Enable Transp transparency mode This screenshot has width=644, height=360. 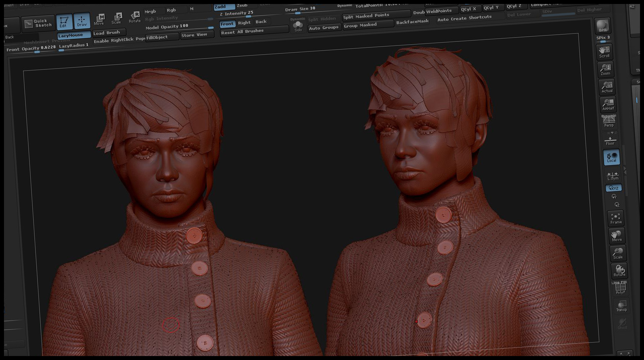click(x=621, y=306)
